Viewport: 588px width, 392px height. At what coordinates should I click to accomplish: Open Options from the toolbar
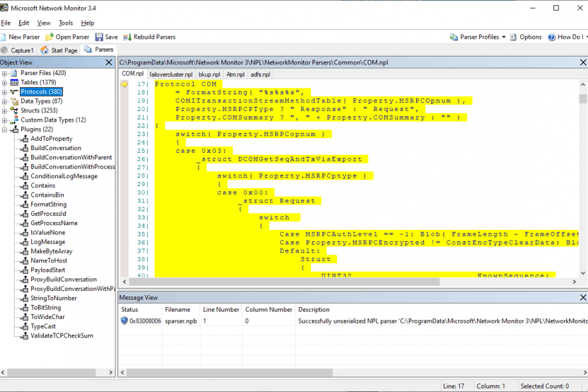tap(526, 37)
